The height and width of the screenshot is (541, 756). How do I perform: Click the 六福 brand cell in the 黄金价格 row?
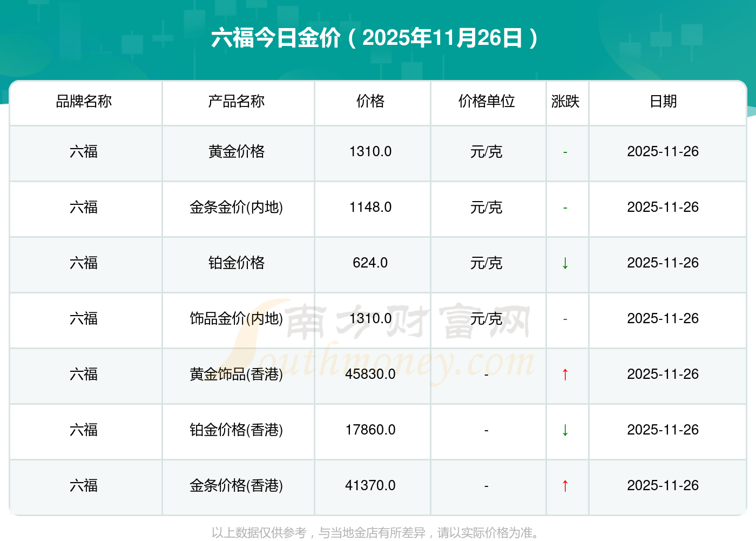coord(84,151)
